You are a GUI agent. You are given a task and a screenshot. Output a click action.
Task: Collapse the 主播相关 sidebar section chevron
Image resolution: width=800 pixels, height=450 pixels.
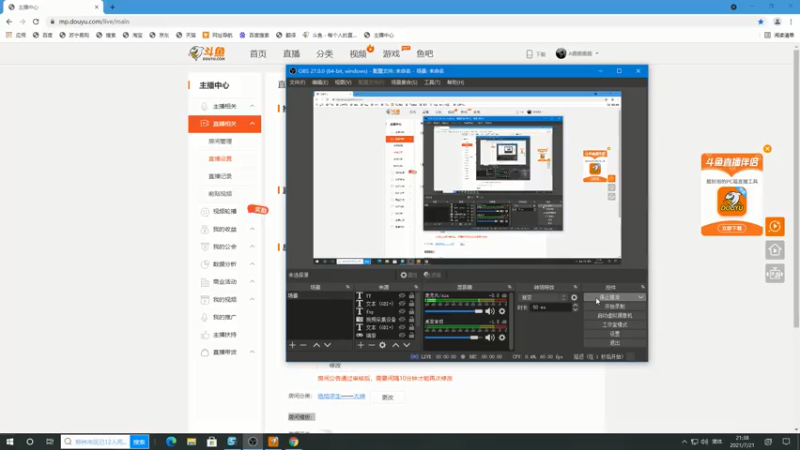click(252, 106)
